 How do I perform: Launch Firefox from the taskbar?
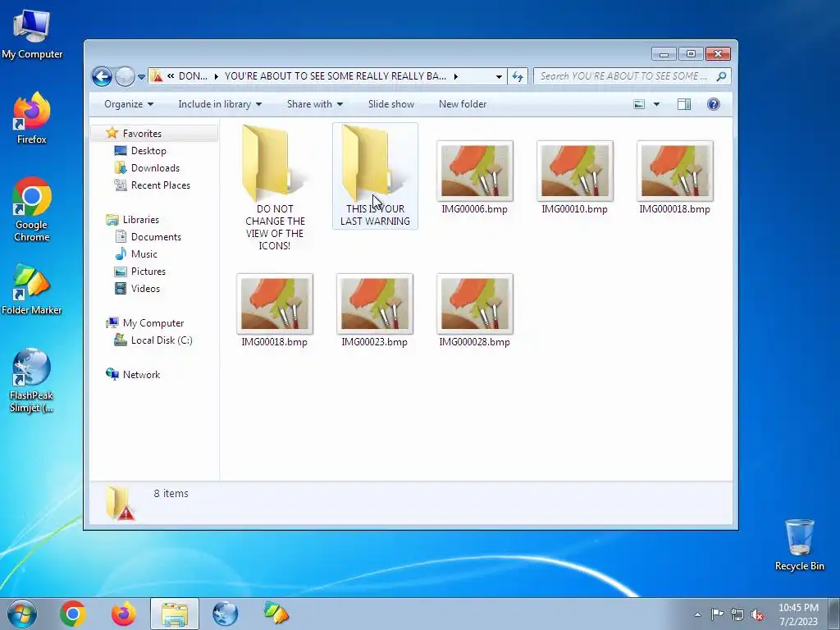(x=123, y=614)
